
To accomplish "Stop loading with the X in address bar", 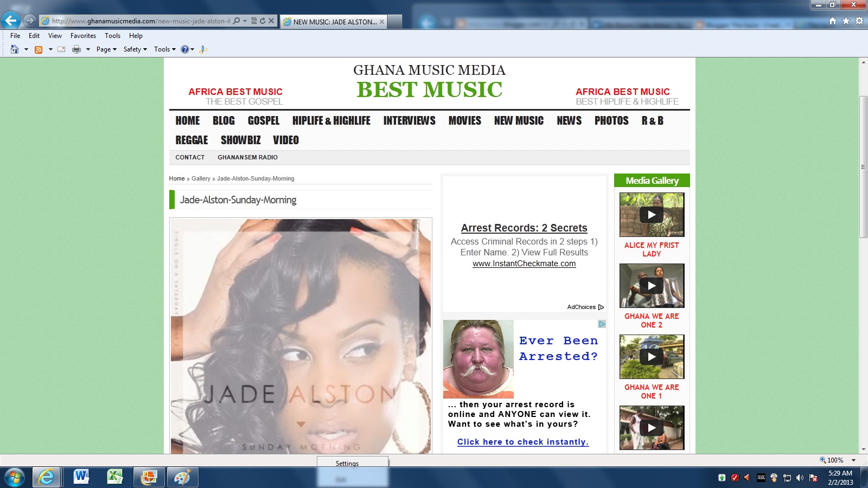I will pos(271,21).
